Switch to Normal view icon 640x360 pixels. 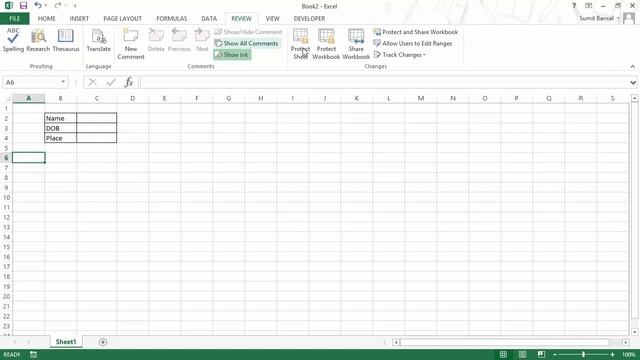pos(503,355)
